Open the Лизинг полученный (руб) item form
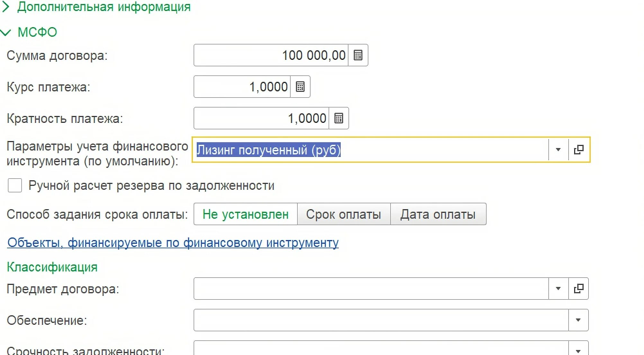 point(579,150)
